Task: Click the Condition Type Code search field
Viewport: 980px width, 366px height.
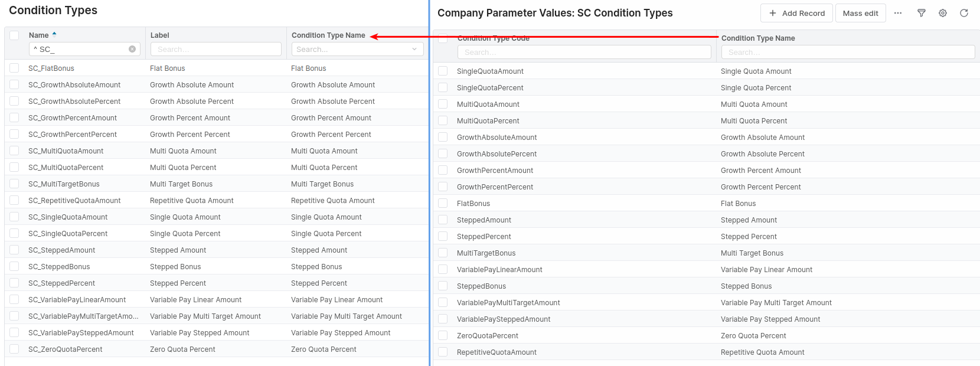Action: coord(584,53)
